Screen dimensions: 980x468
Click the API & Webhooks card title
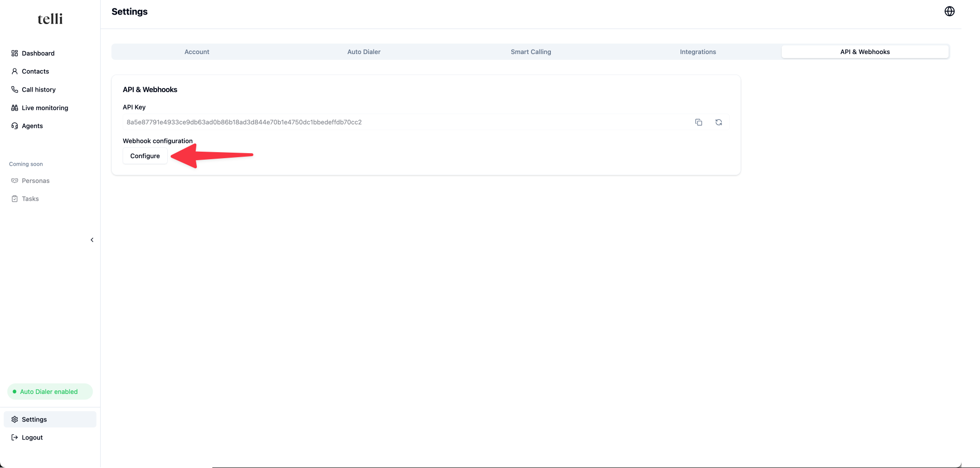(150, 90)
